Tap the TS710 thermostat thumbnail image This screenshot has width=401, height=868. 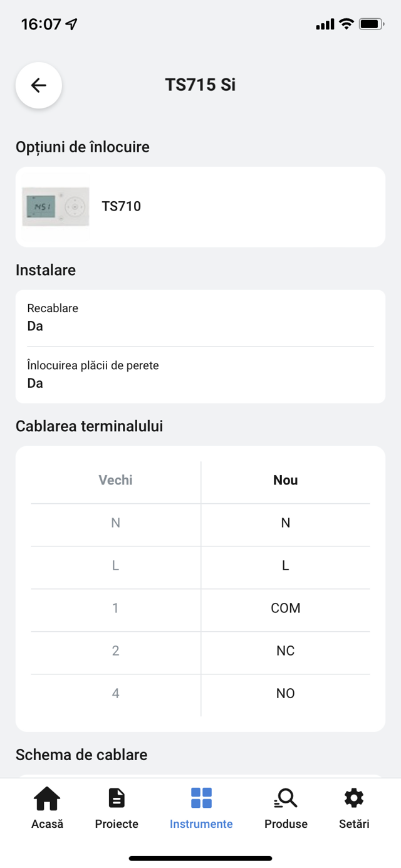[55, 207]
